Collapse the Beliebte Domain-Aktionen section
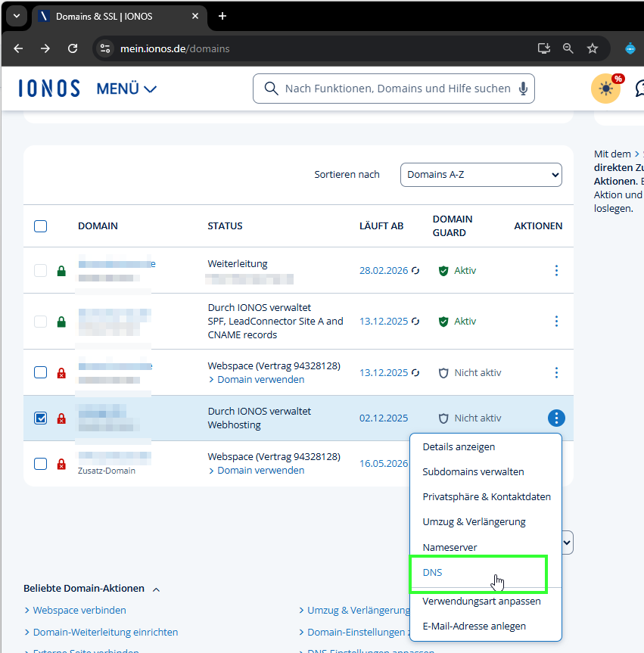Viewport: 644px width, 653px height. coord(157,589)
